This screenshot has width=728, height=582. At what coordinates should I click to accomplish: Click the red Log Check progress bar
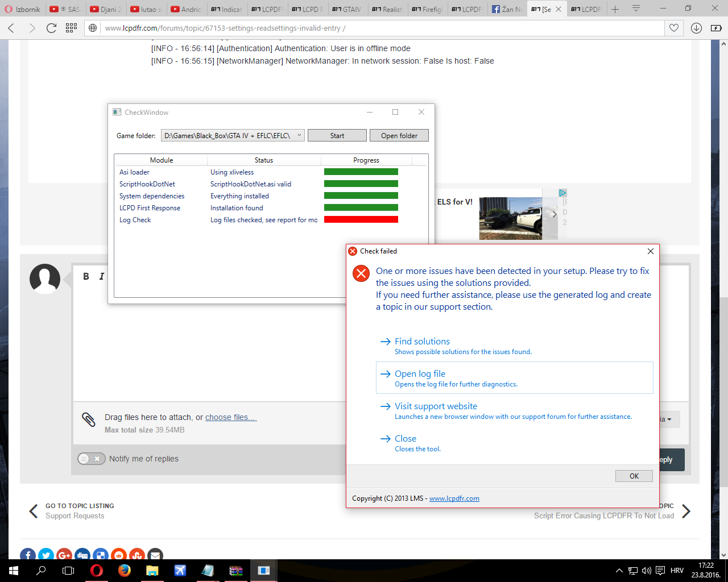(x=361, y=219)
